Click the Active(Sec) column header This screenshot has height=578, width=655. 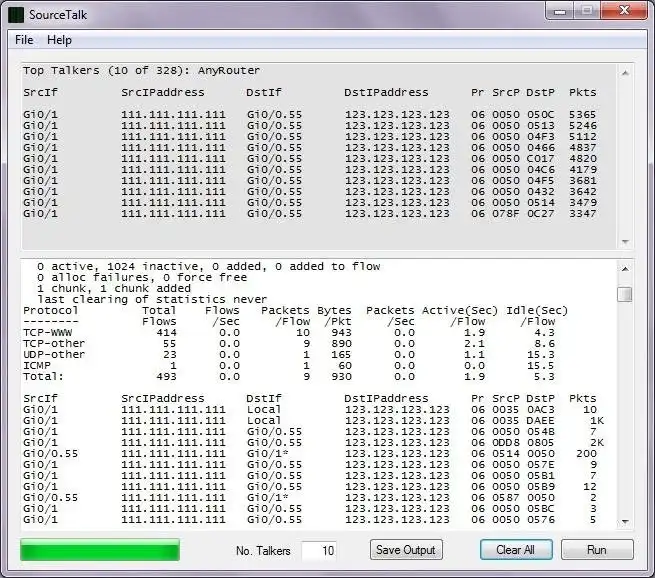(460, 310)
